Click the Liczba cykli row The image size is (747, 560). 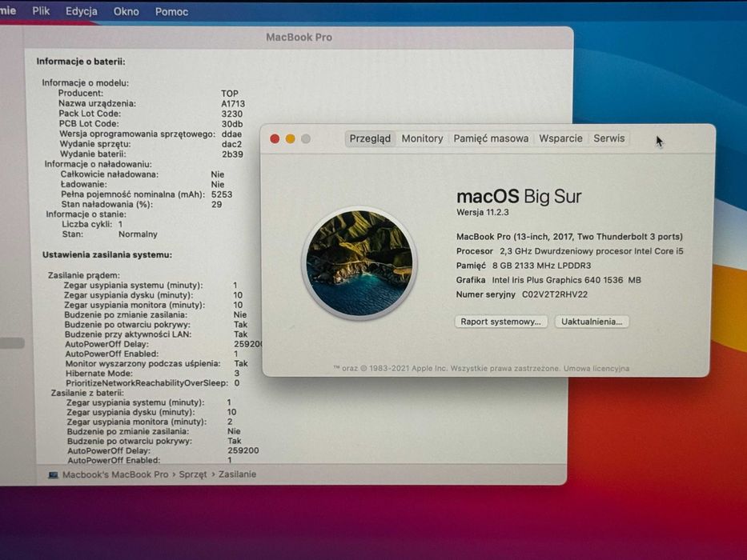(x=92, y=224)
